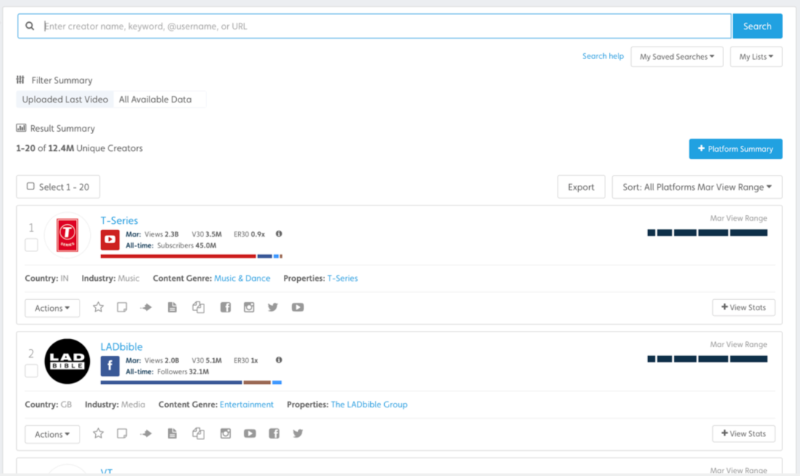Open T-Series YouTube channel icon in actions row
The height and width of the screenshot is (476, 800).
pos(298,307)
